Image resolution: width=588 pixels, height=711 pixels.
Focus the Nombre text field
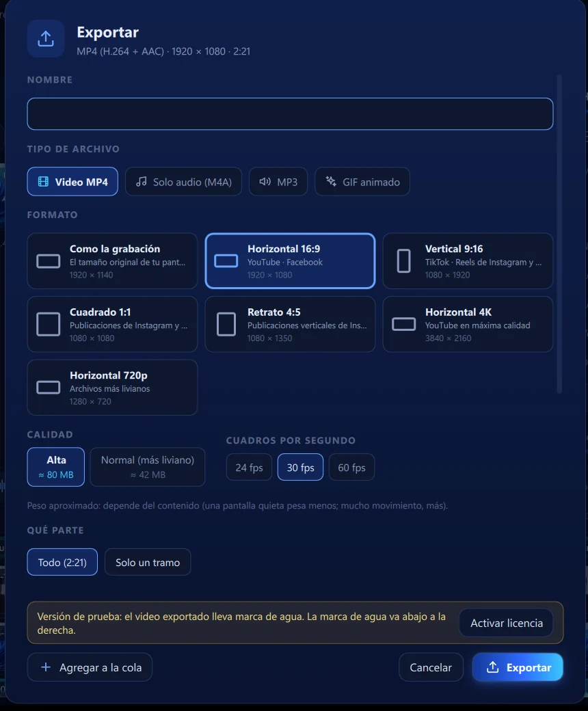tap(290, 113)
